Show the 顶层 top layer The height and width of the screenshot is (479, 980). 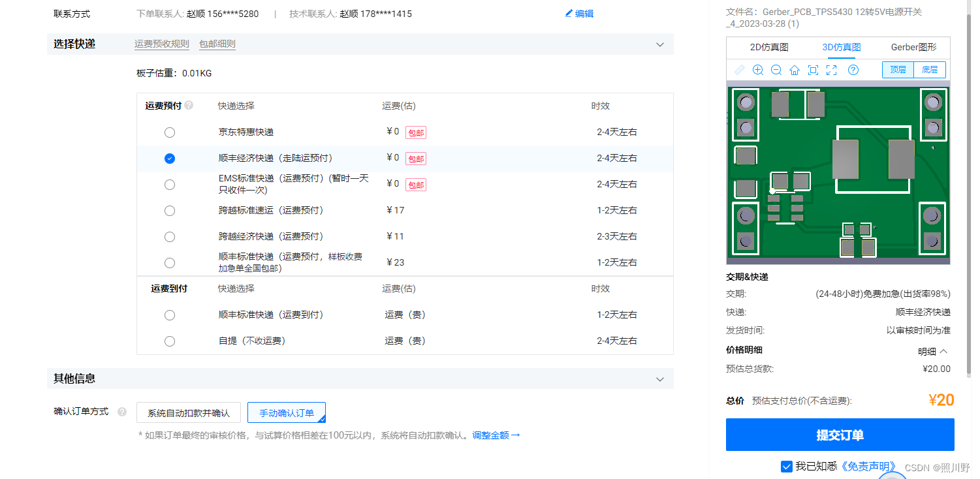pyautogui.click(x=898, y=70)
